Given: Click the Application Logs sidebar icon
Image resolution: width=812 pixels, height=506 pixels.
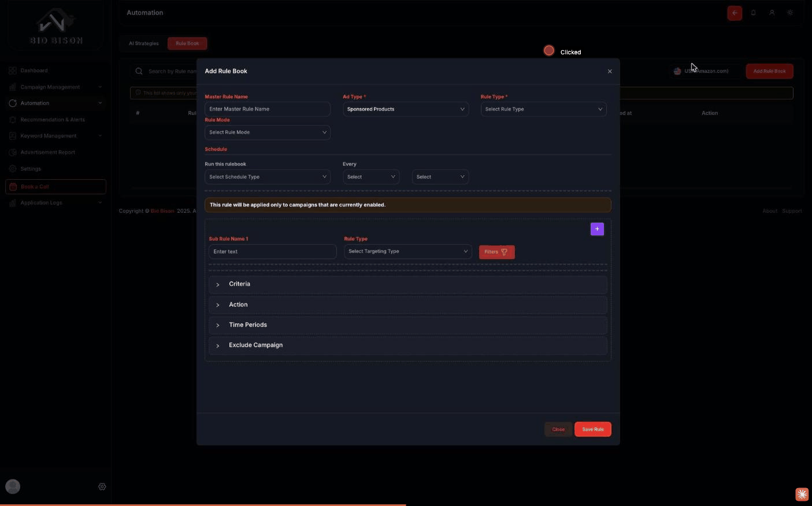Looking at the screenshot, I should [13, 203].
